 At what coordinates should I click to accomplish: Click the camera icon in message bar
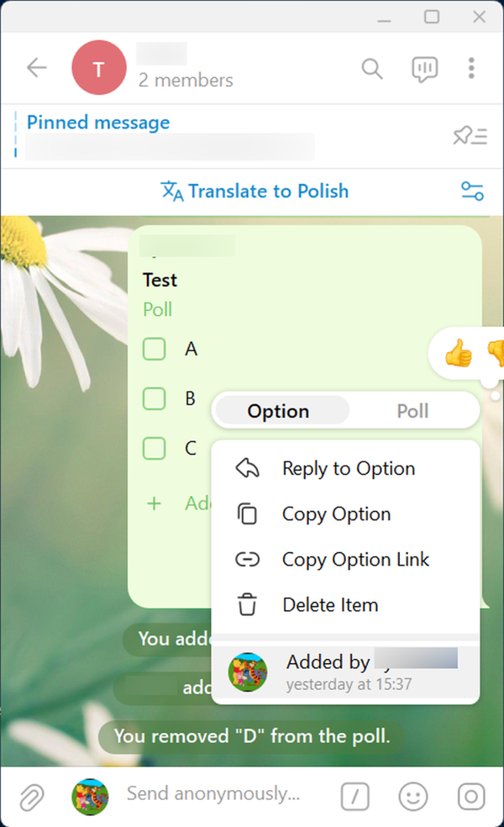pos(471,796)
